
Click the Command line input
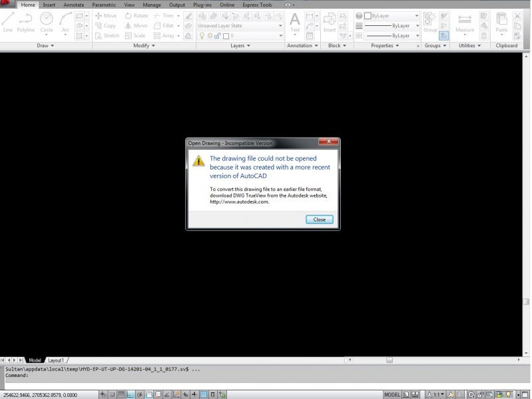(x=200, y=376)
